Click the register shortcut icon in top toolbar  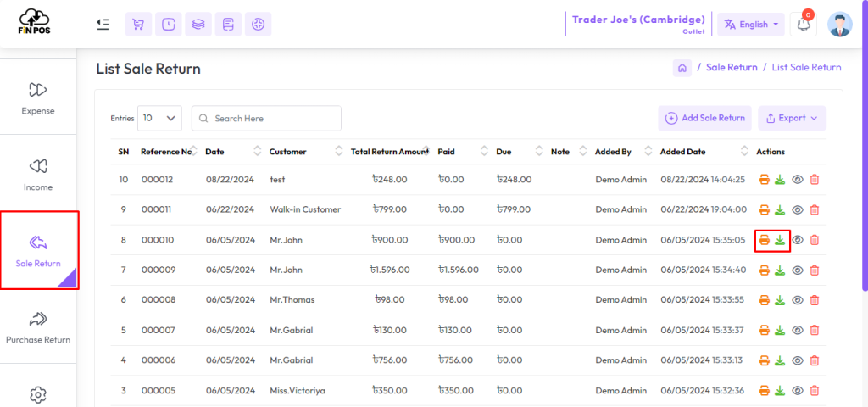tap(228, 25)
